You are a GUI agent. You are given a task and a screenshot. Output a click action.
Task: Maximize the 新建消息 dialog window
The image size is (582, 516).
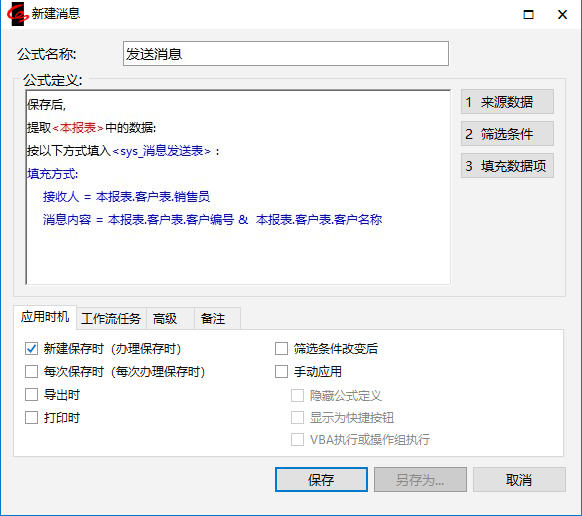[528, 14]
